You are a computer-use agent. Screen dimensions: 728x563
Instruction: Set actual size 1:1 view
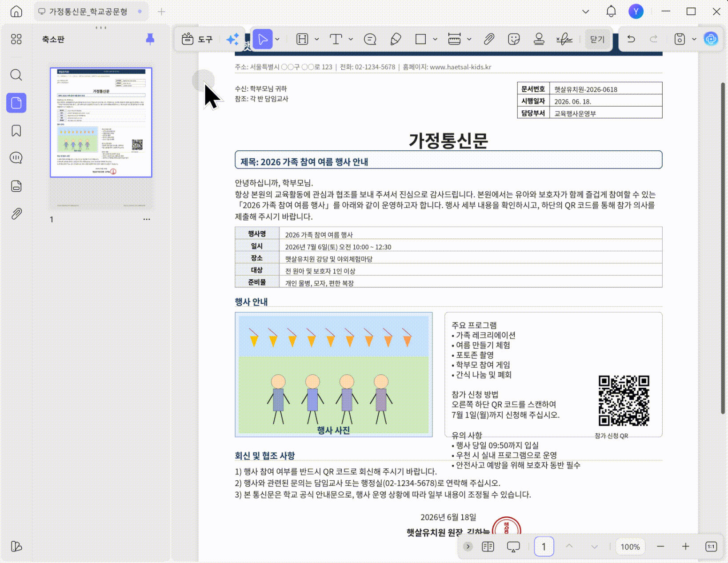711,547
